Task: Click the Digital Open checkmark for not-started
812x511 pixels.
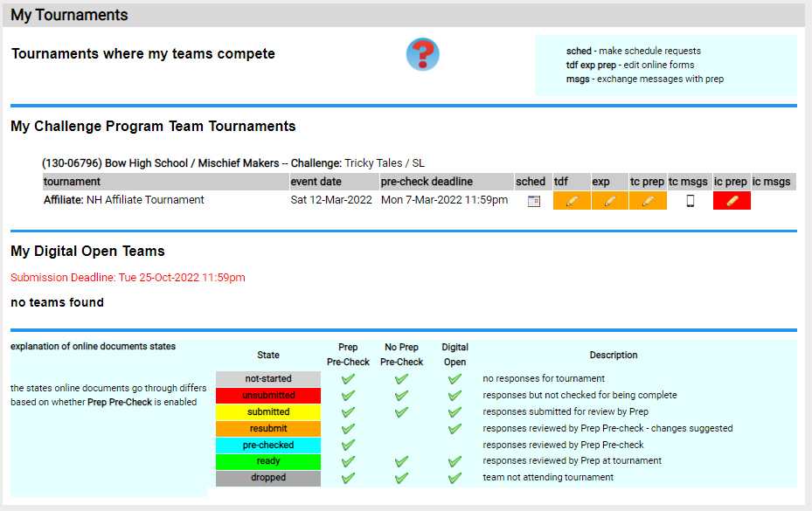Action: (455, 379)
